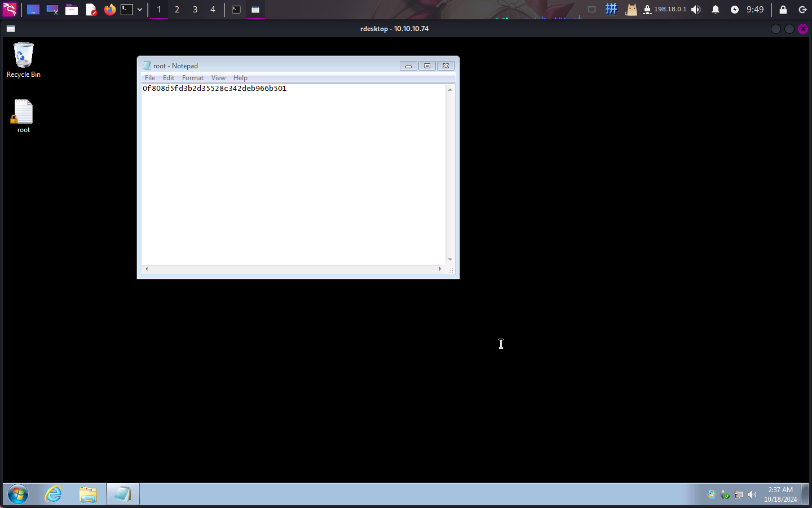
Task: Select the Notepad taskbar button
Action: click(x=122, y=494)
